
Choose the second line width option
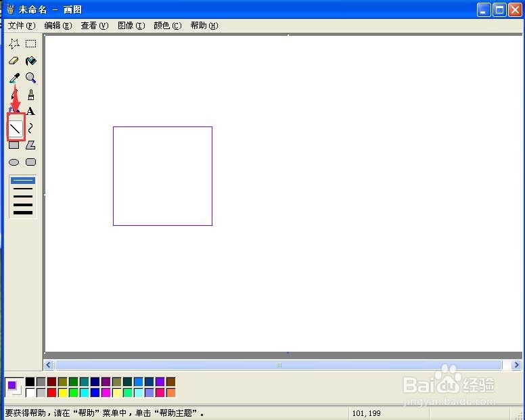[x=23, y=189]
